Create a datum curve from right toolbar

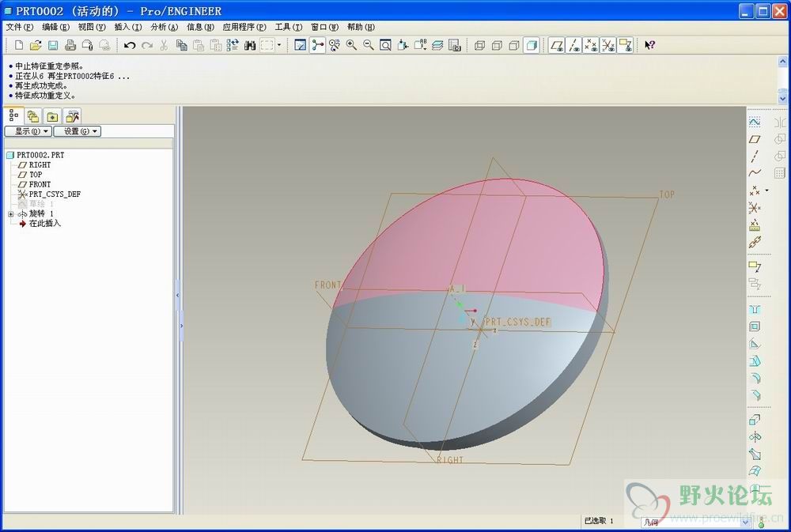tap(755, 173)
